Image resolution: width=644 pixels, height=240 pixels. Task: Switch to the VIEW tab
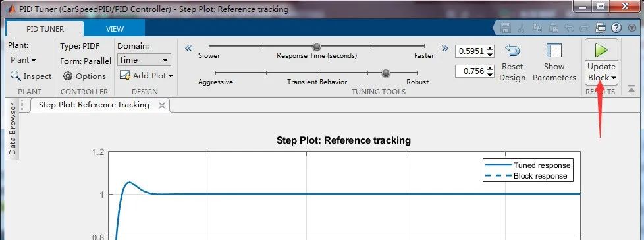tap(115, 29)
